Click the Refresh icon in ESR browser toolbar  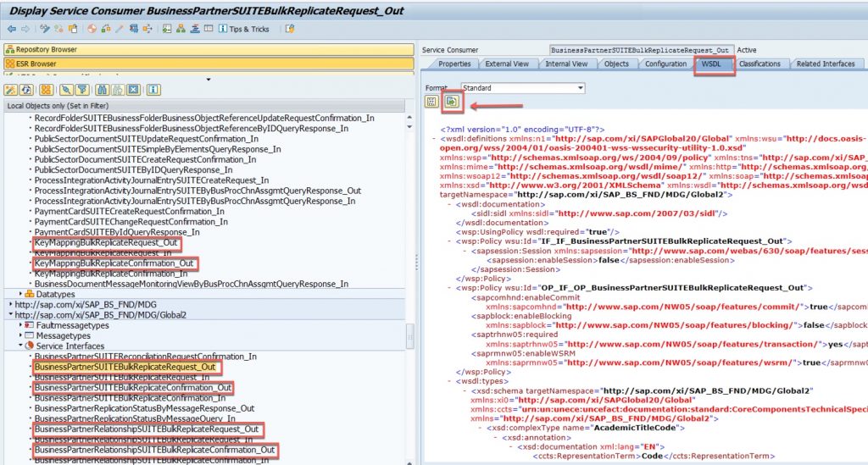[x=26, y=90]
